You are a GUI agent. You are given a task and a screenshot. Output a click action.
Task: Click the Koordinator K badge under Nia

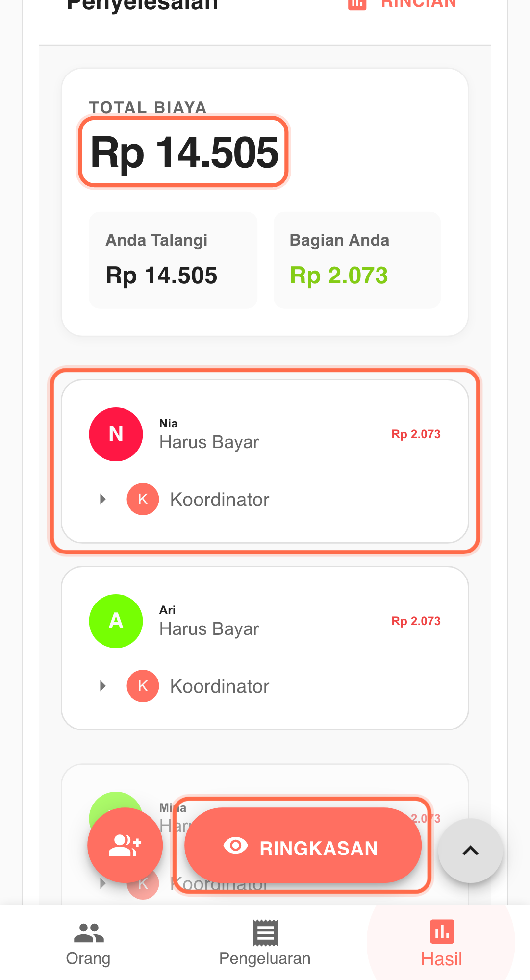coord(143,500)
